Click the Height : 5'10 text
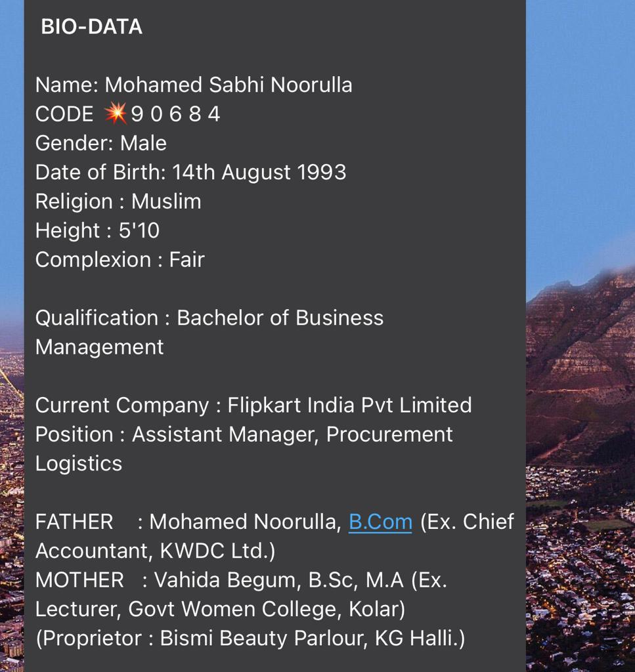Viewport: 635px width, 672px height. 97,230
